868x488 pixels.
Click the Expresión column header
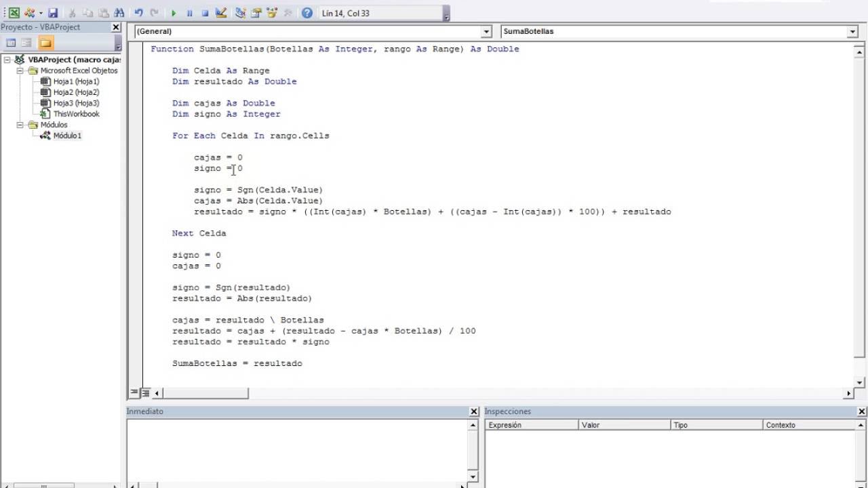[x=532, y=425]
